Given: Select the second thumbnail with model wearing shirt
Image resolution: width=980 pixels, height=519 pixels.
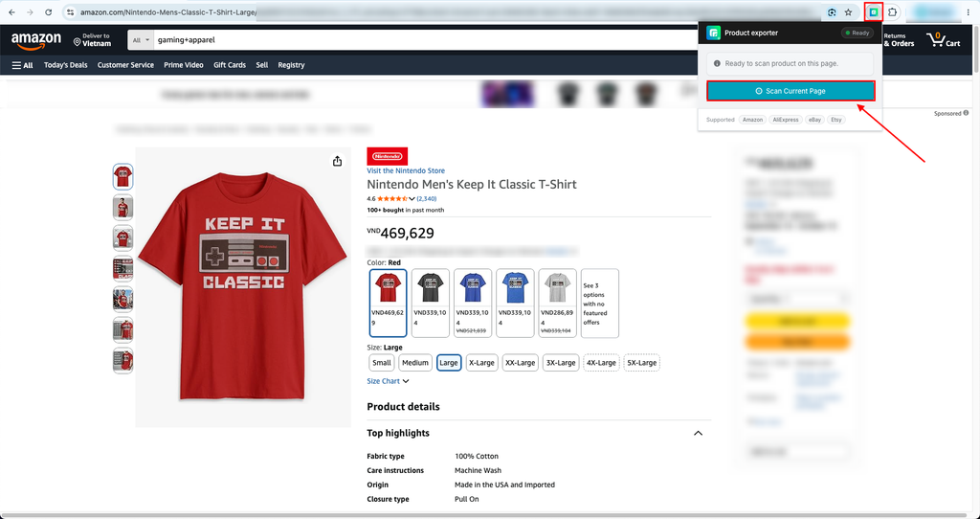Looking at the screenshot, I should point(123,208).
